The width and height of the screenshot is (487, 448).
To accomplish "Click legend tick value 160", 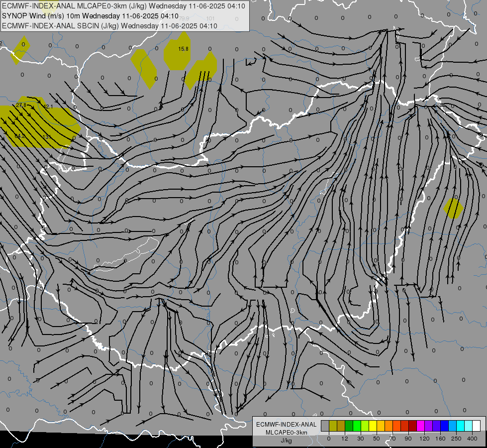I will 440,439.
